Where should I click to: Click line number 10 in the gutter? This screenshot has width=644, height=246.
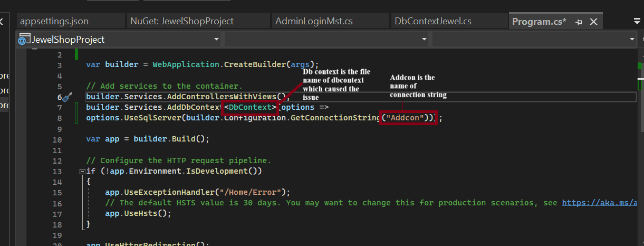point(57,140)
